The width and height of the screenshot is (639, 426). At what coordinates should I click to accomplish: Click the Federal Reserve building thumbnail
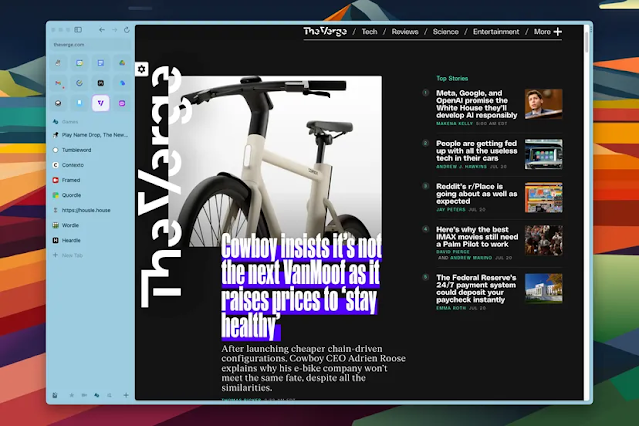[544, 288]
